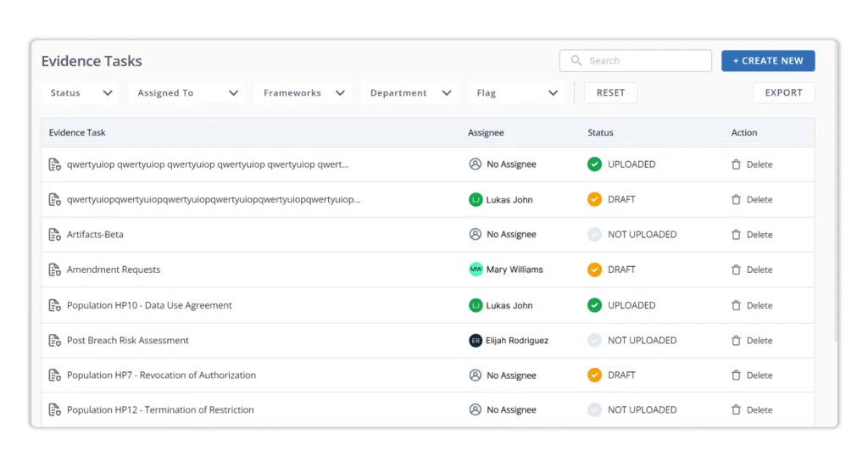Open the Status filter dropdown

click(81, 93)
